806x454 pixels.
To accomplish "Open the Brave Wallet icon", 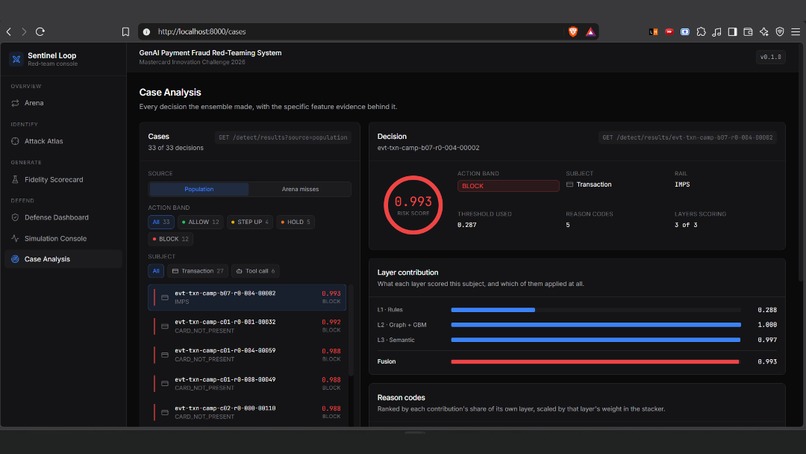I will tap(748, 32).
